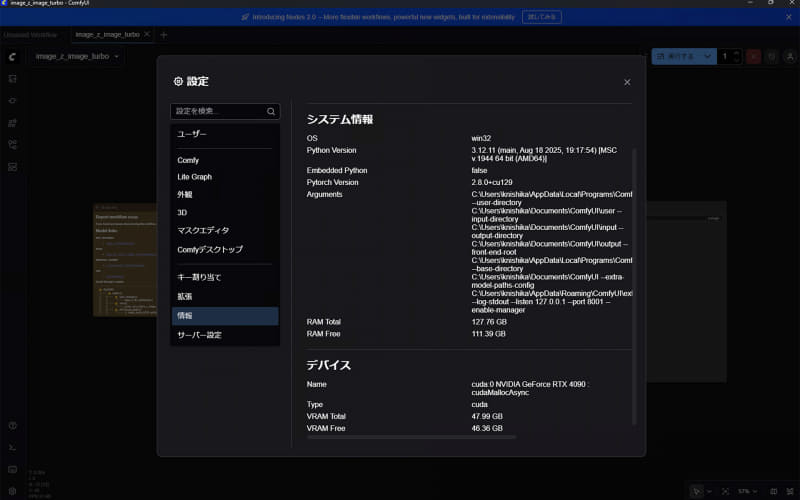Open the 外観 appearance category
This screenshot has height=500, width=800.
tap(225, 194)
